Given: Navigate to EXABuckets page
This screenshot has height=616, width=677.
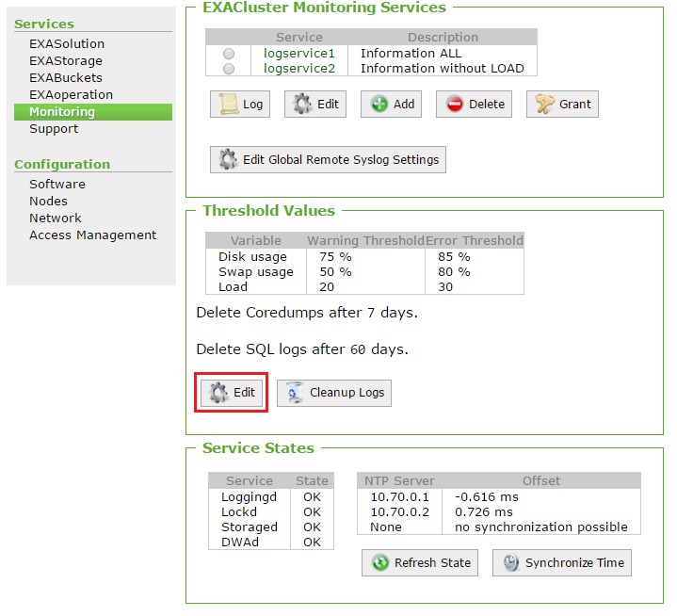Looking at the screenshot, I should click(66, 78).
